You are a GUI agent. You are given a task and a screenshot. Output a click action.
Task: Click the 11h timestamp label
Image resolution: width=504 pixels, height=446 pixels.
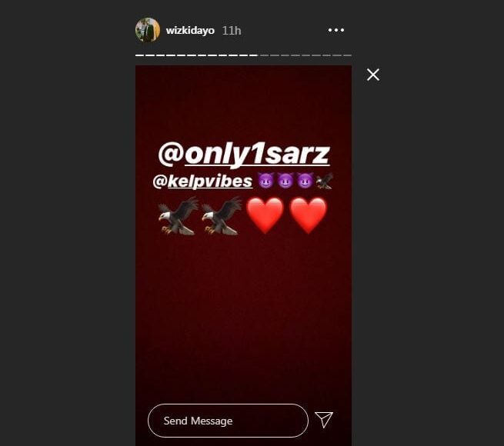pos(232,31)
